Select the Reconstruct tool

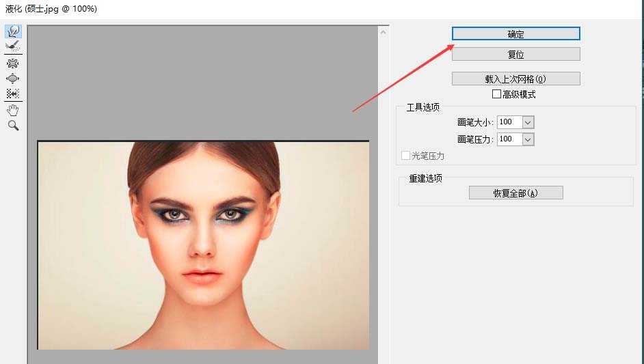point(13,46)
